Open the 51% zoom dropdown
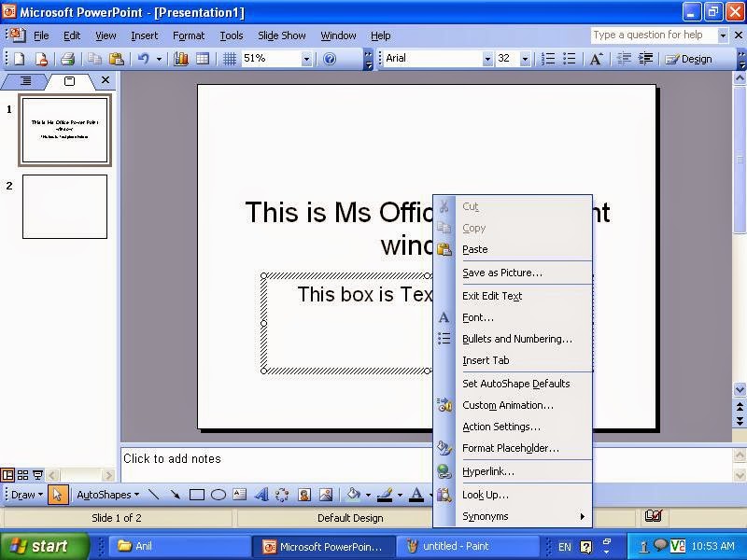The image size is (747, 560). pyautogui.click(x=306, y=59)
